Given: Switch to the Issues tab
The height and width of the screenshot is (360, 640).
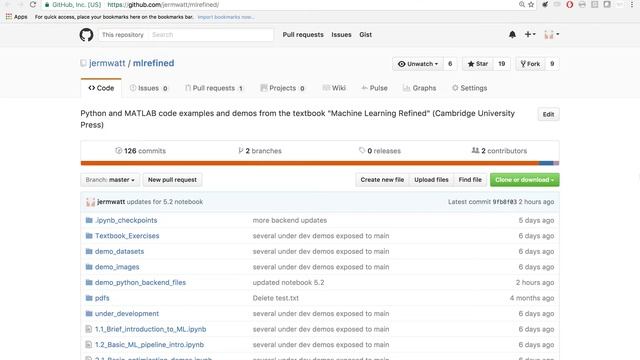Looking at the screenshot, I should tap(149, 88).
